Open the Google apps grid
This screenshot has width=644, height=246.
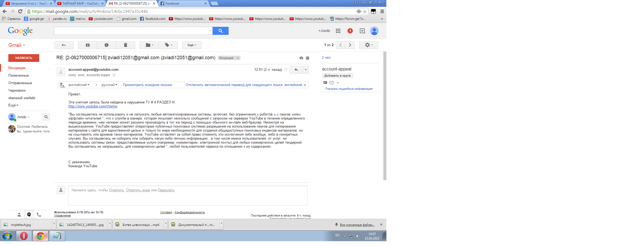[x=338, y=31]
